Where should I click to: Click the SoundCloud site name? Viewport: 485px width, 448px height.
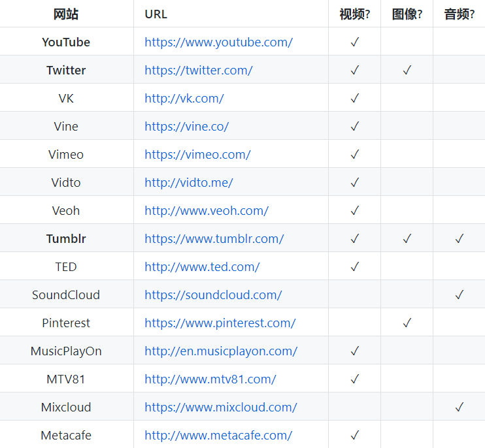pos(66,295)
